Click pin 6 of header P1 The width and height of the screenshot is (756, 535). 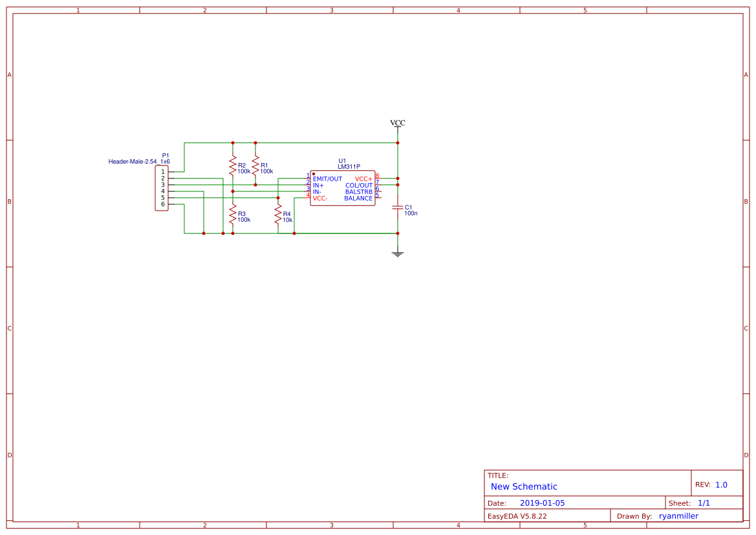point(163,204)
